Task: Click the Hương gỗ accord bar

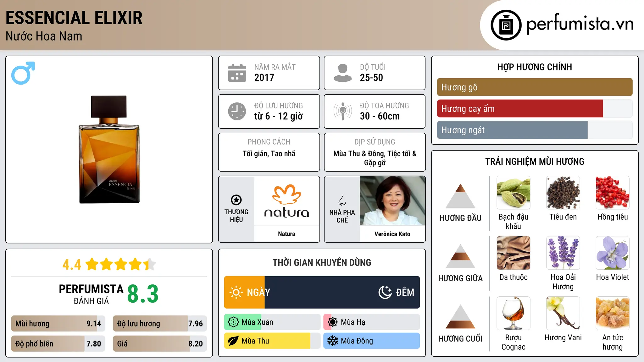Action: click(535, 87)
